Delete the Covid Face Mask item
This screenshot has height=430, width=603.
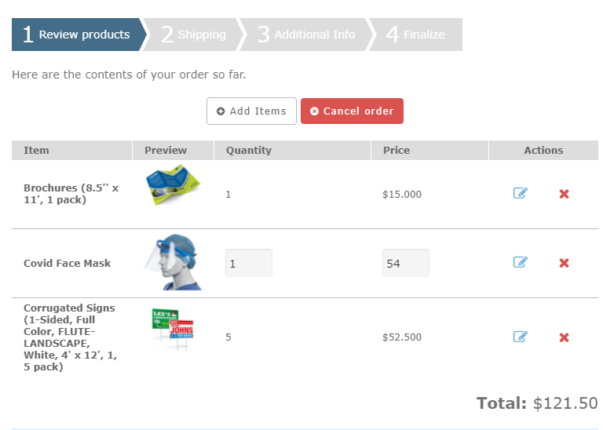(564, 262)
